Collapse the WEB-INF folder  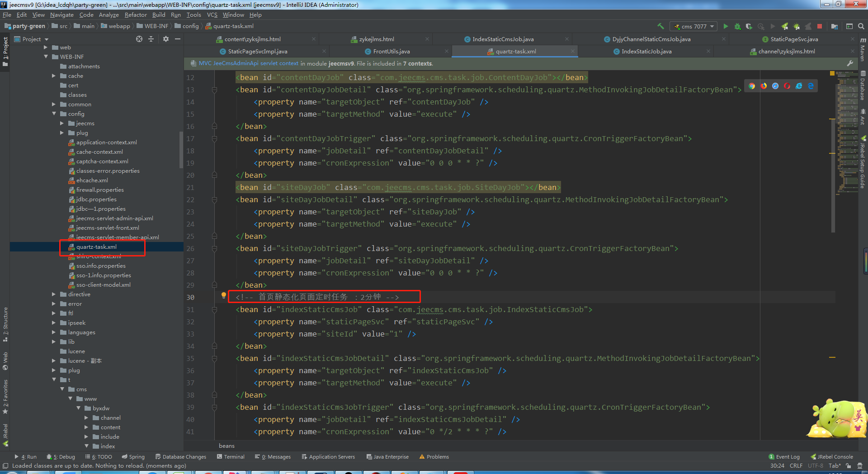click(46, 57)
